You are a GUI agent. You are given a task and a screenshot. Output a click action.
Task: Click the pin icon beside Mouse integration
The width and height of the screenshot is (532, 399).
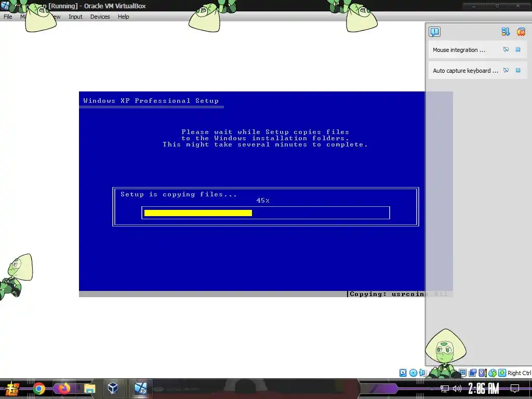click(x=506, y=49)
